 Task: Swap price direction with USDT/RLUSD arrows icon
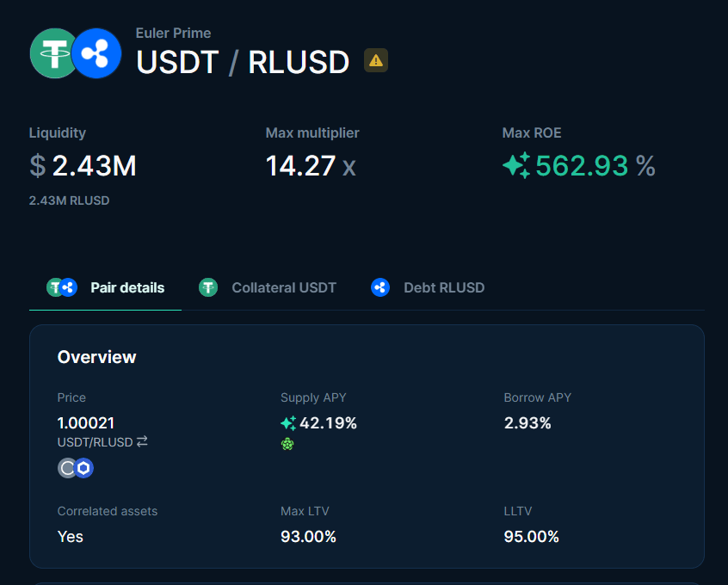142,441
